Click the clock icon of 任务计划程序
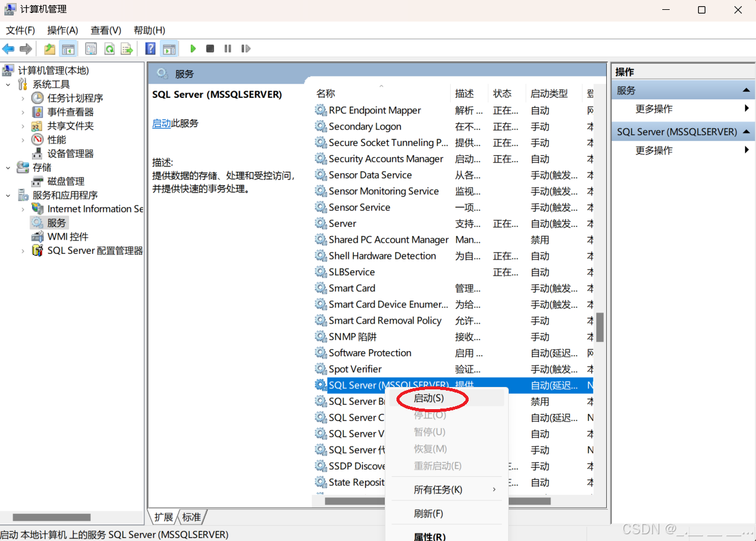The image size is (756, 541). coord(38,98)
